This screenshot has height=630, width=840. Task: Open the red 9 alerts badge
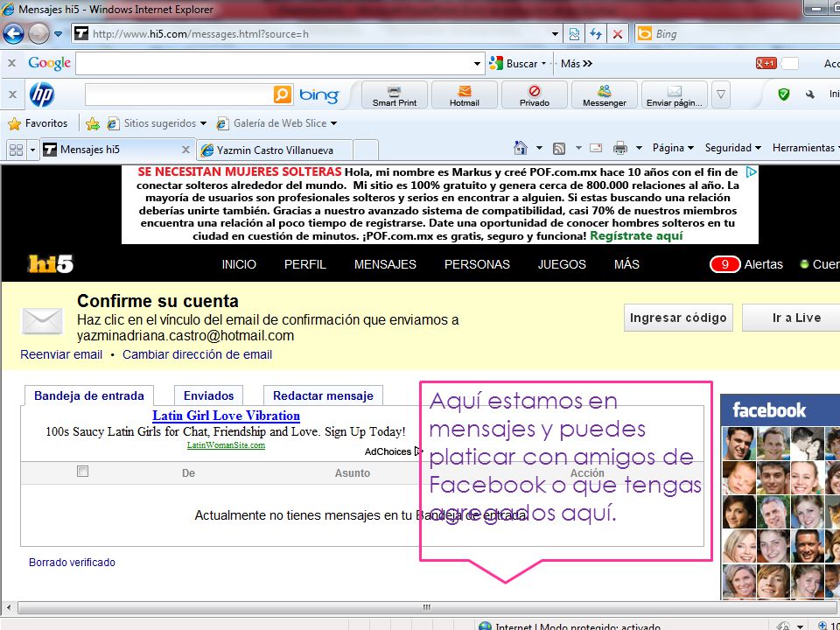point(724,264)
